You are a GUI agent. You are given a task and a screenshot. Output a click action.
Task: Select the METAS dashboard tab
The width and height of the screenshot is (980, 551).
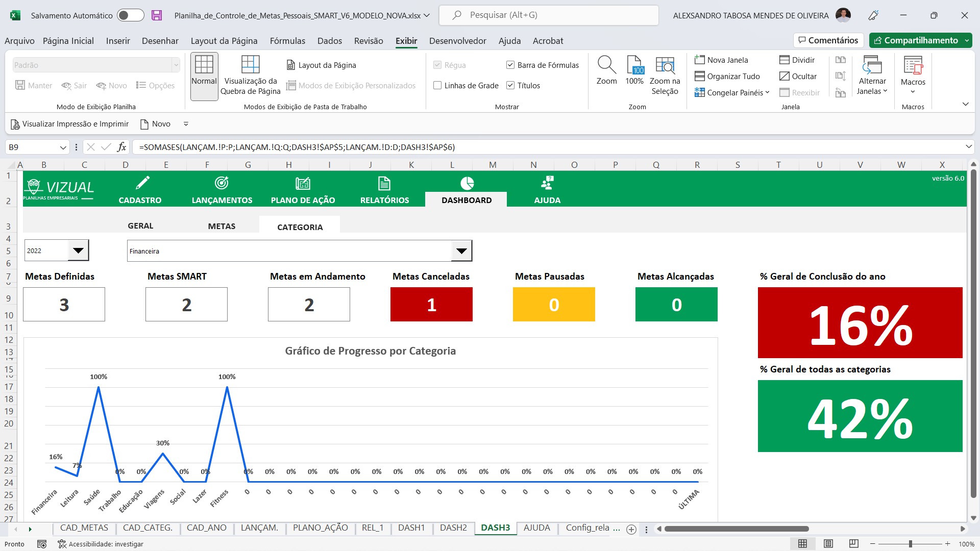(222, 226)
